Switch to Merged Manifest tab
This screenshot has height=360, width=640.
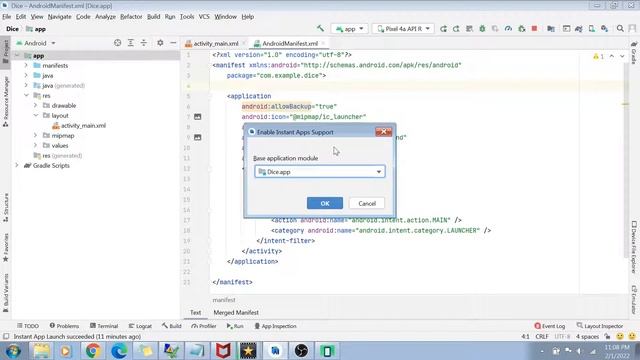click(x=236, y=312)
